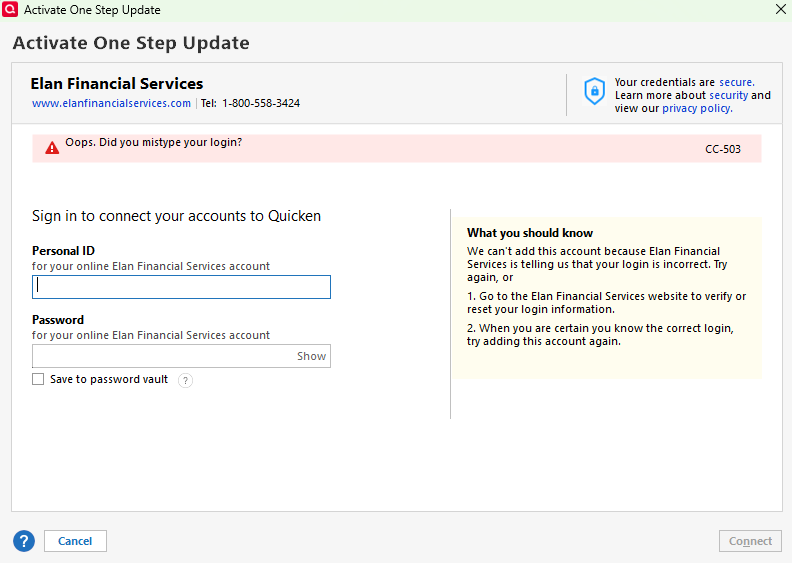Click the red warning triangle icon
This screenshot has width=792, height=563.
[52, 148]
